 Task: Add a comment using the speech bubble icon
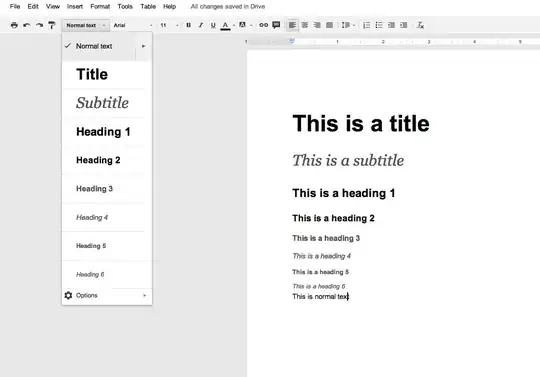click(276, 25)
